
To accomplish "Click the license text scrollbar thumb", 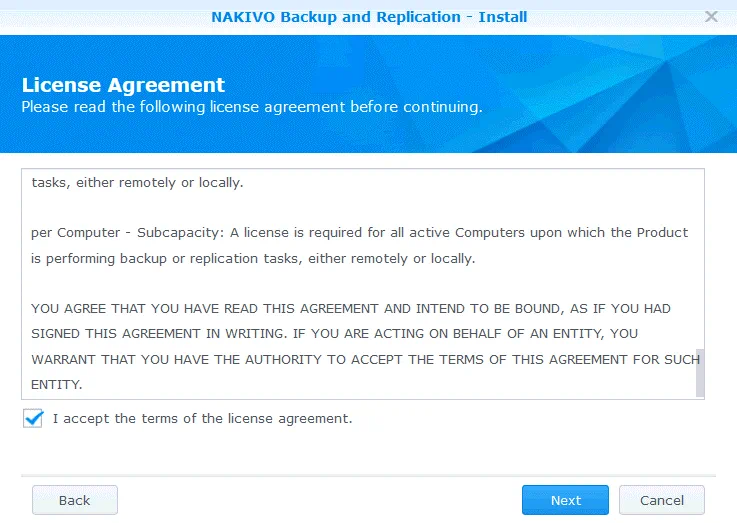I will point(699,372).
